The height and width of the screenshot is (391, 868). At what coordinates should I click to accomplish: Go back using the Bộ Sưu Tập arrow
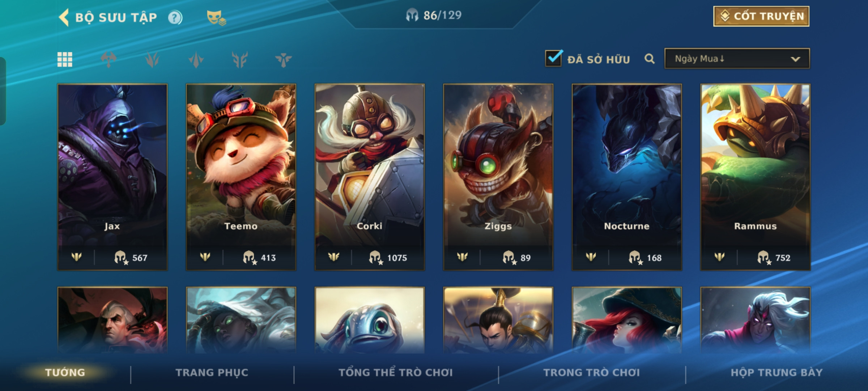64,17
